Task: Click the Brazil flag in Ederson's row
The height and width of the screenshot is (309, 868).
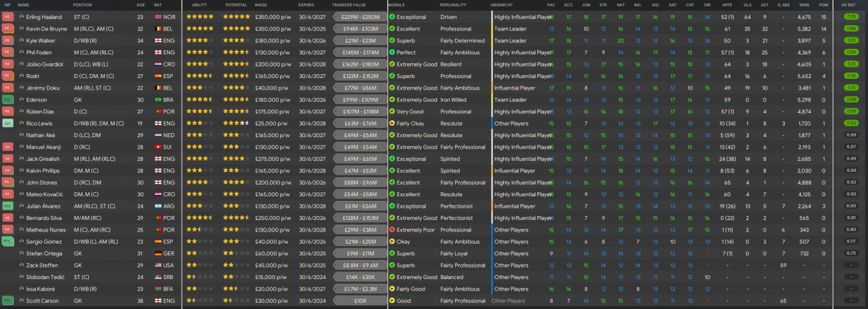Action: click(159, 100)
